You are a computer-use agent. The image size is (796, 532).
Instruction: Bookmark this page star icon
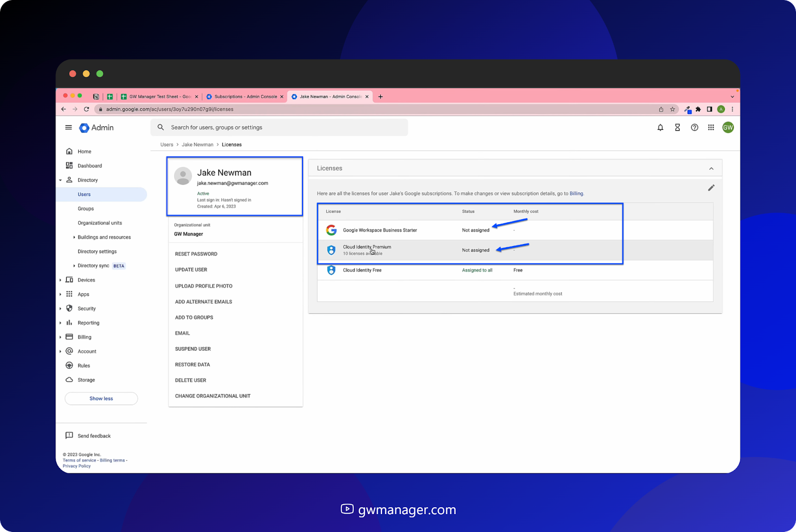click(x=673, y=109)
